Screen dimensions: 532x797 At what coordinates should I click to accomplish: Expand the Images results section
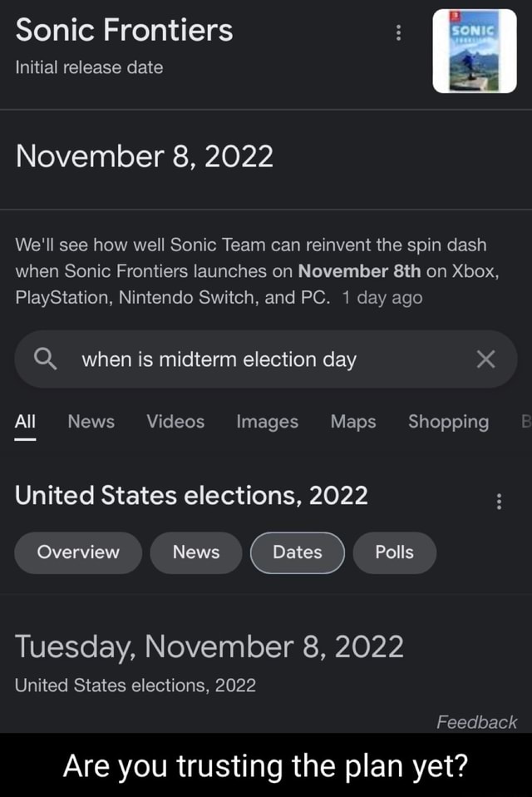coord(267,423)
